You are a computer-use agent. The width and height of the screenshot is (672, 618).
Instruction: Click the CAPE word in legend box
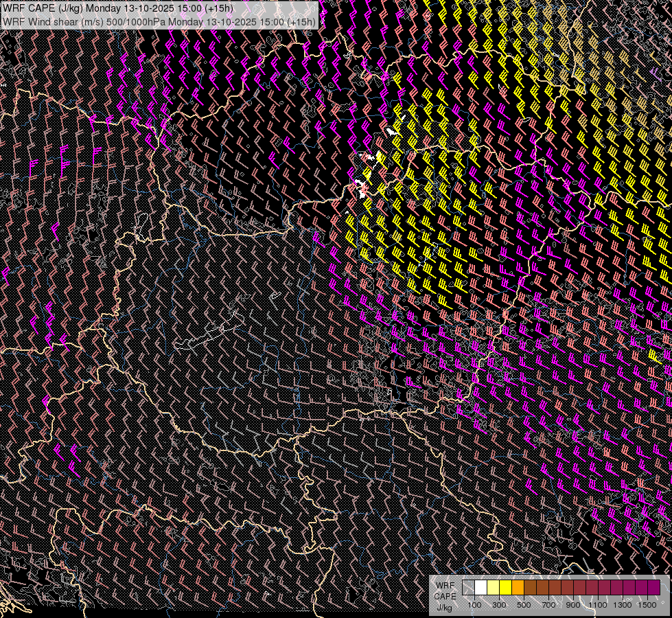(445, 596)
